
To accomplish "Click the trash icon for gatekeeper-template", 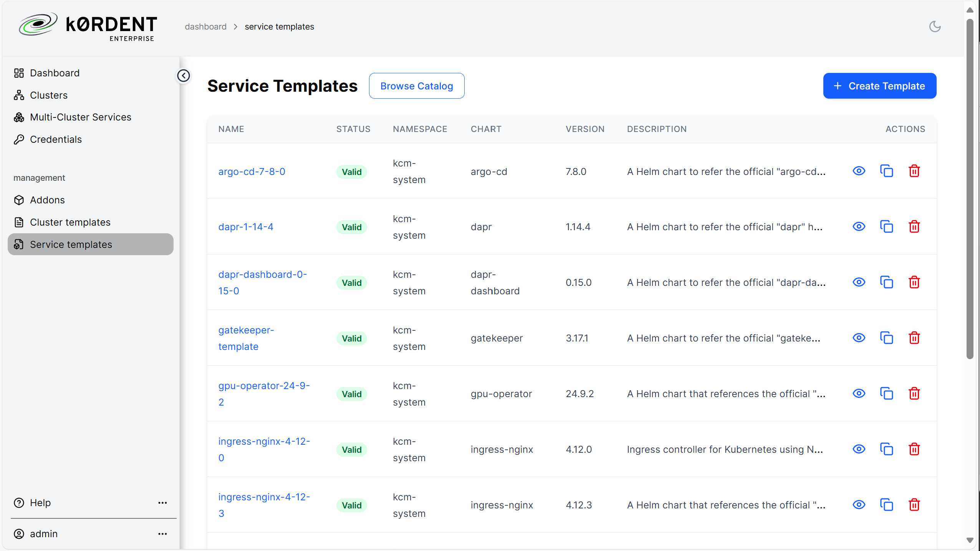I will click(x=914, y=338).
